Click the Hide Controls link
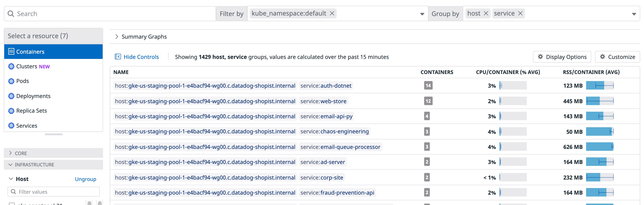 coord(141,57)
